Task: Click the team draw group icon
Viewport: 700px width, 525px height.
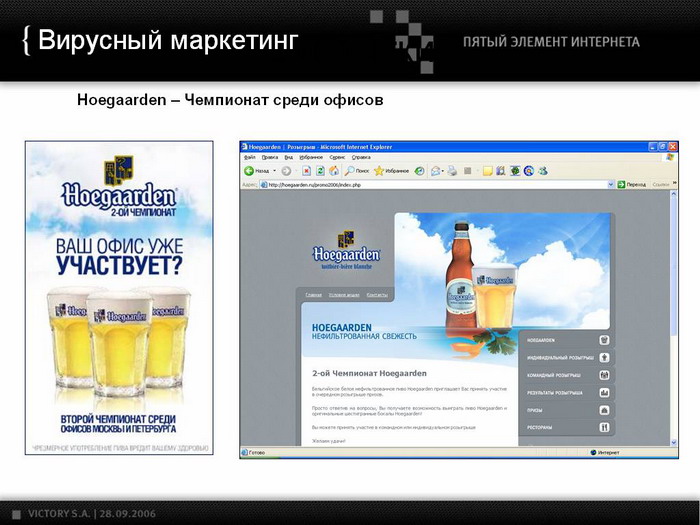Action: click(x=604, y=375)
